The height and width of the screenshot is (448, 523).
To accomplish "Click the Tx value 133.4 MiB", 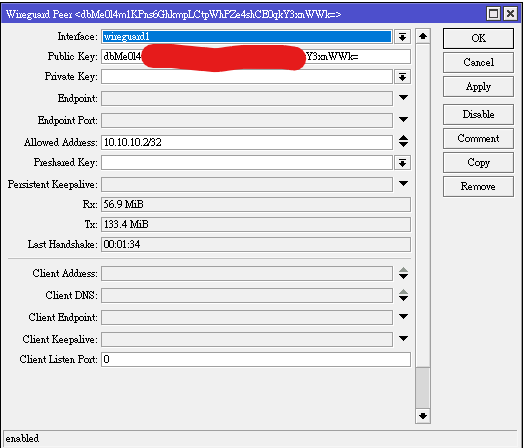I will tap(256, 225).
